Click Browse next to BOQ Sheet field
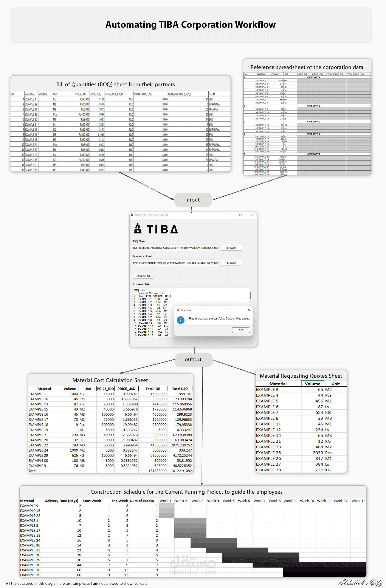The height and width of the screenshot is (588, 386). (231, 248)
